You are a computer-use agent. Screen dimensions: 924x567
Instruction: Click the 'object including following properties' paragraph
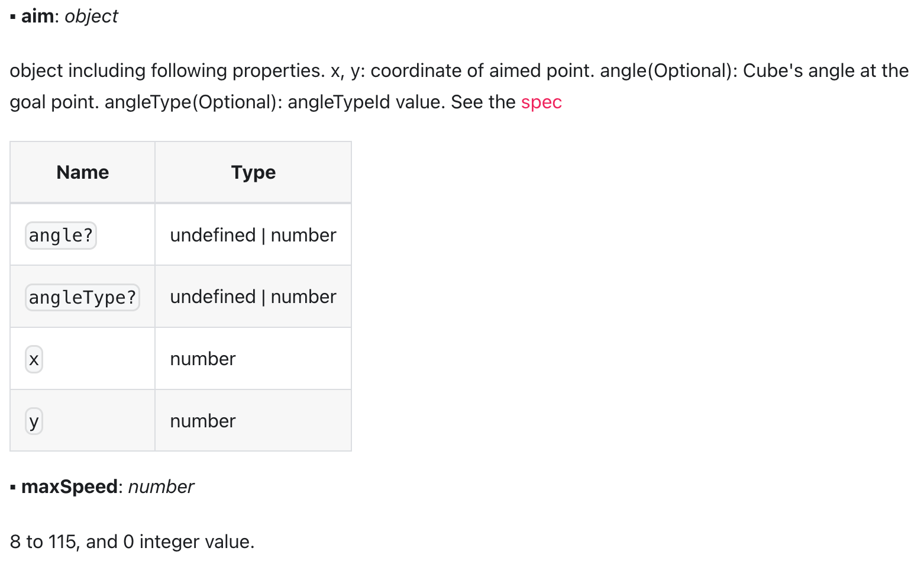459,86
